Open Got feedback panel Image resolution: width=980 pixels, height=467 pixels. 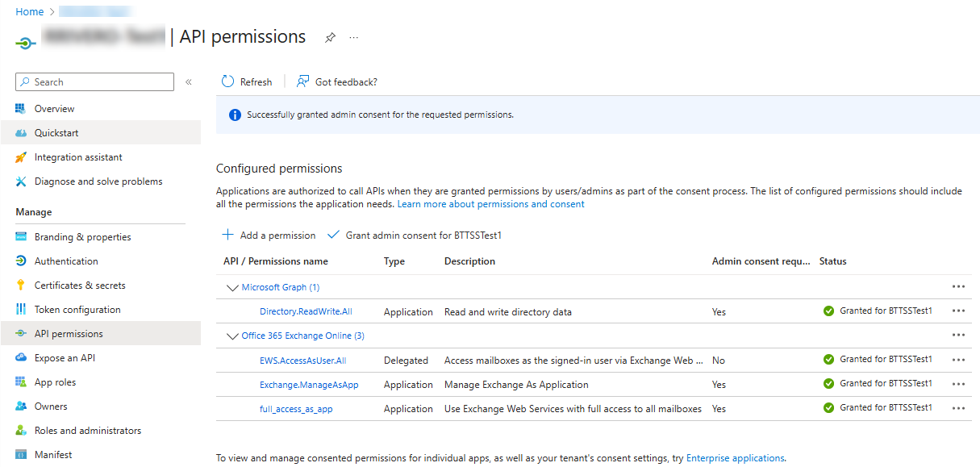pyautogui.click(x=337, y=81)
